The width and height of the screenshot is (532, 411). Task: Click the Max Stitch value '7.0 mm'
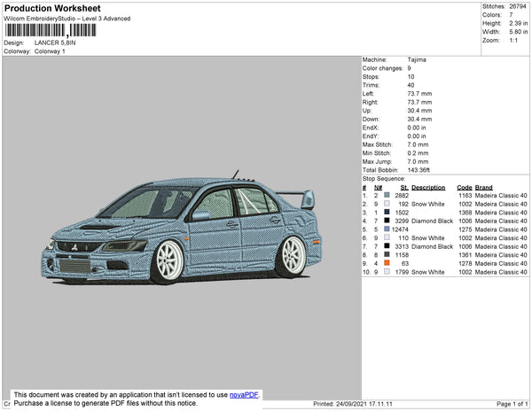pyautogui.click(x=418, y=144)
